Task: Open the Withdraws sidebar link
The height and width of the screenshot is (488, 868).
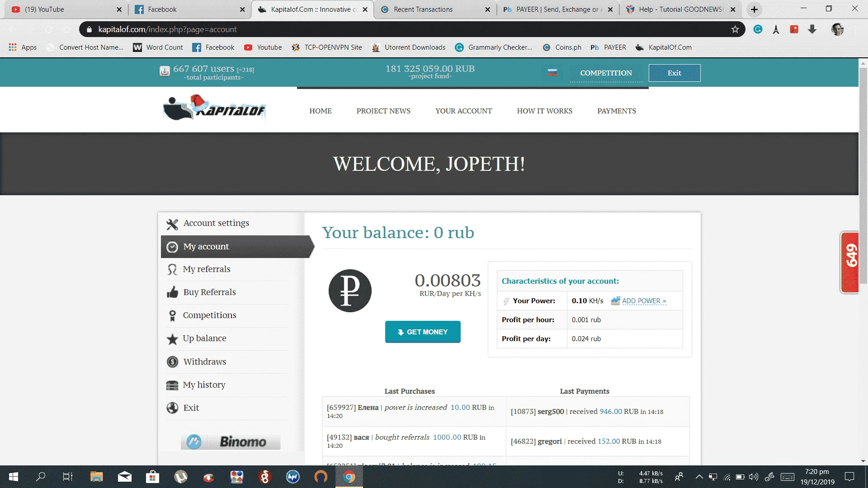Action: point(204,361)
